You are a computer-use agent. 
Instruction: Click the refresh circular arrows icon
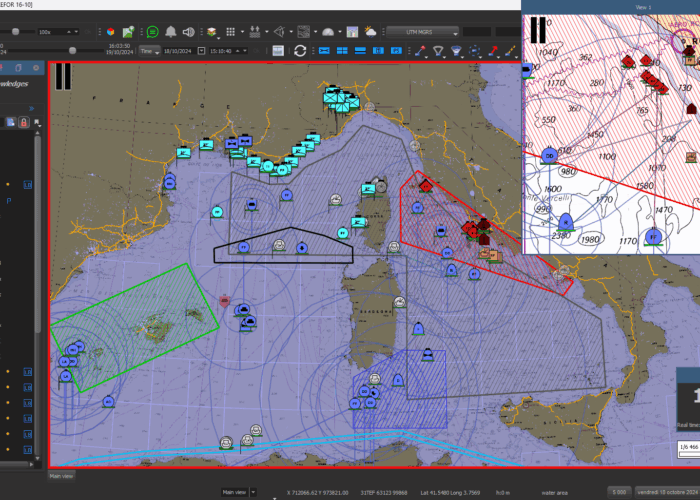tap(300, 51)
